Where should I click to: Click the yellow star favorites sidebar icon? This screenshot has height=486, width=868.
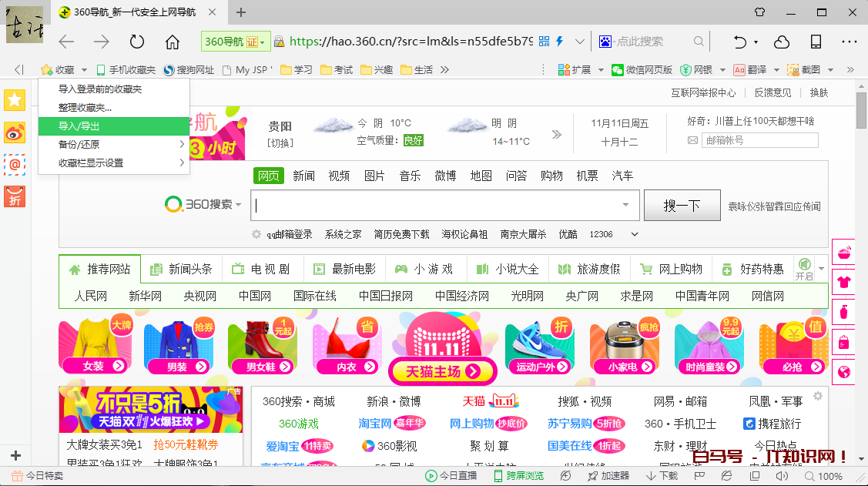[x=15, y=100]
